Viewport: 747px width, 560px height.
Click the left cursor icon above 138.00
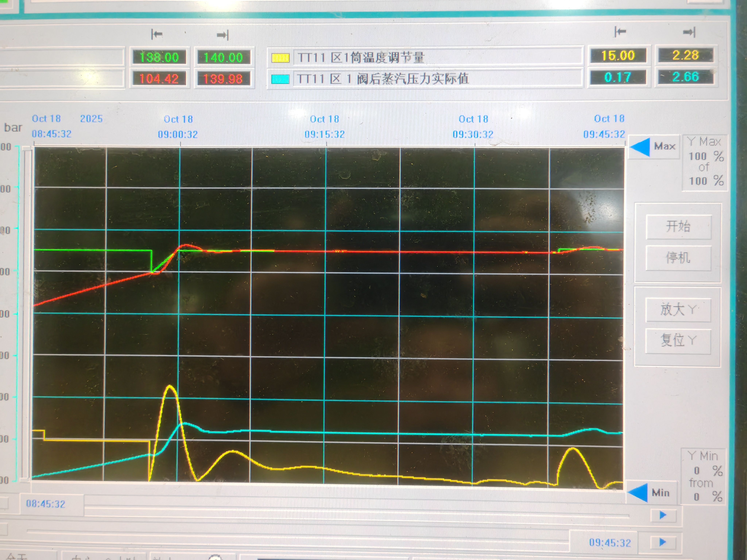click(x=157, y=34)
